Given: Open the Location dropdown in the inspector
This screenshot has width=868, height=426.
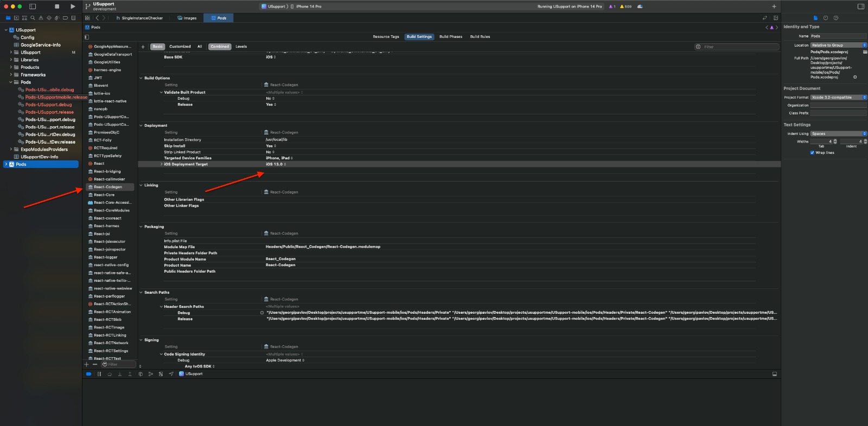Looking at the screenshot, I should coord(838,46).
